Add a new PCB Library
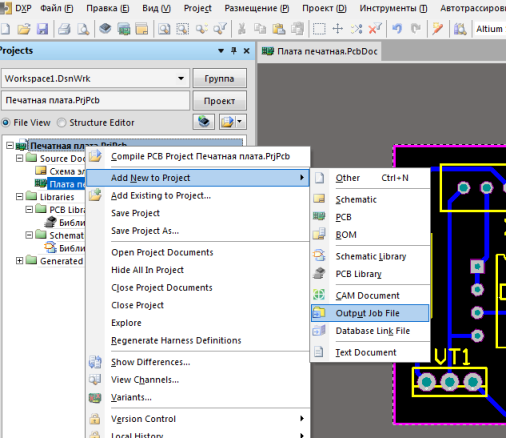 pos(370,274)
